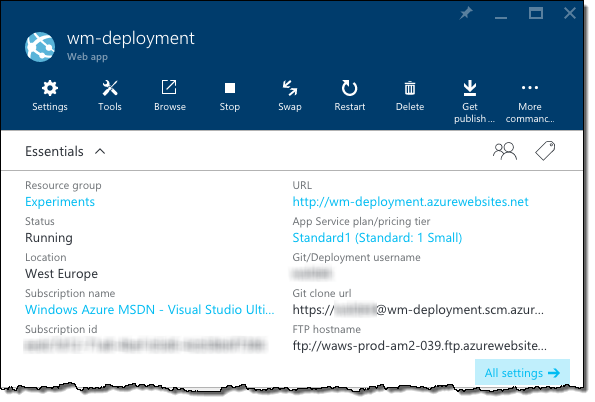Open the users access icon
Image resolution: width=595 pixels, height=402 pixels.
point(505,151)
